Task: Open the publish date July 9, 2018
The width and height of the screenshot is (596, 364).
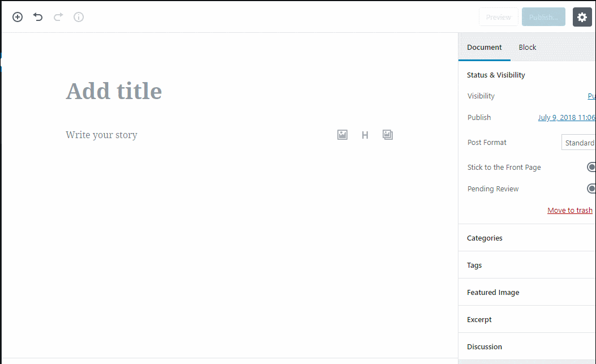Action: (x=566, y=117)
